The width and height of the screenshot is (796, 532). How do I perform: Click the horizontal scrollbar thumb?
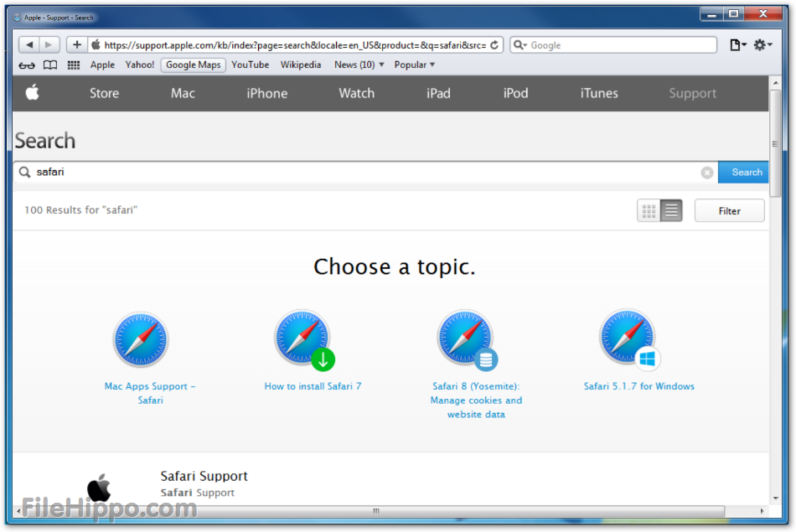tap(374, 511)
